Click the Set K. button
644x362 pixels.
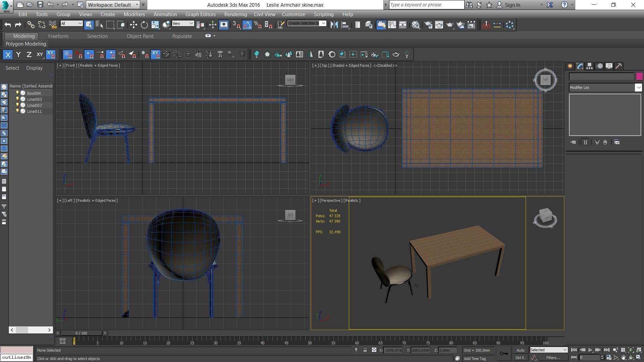tap(520, 358)
